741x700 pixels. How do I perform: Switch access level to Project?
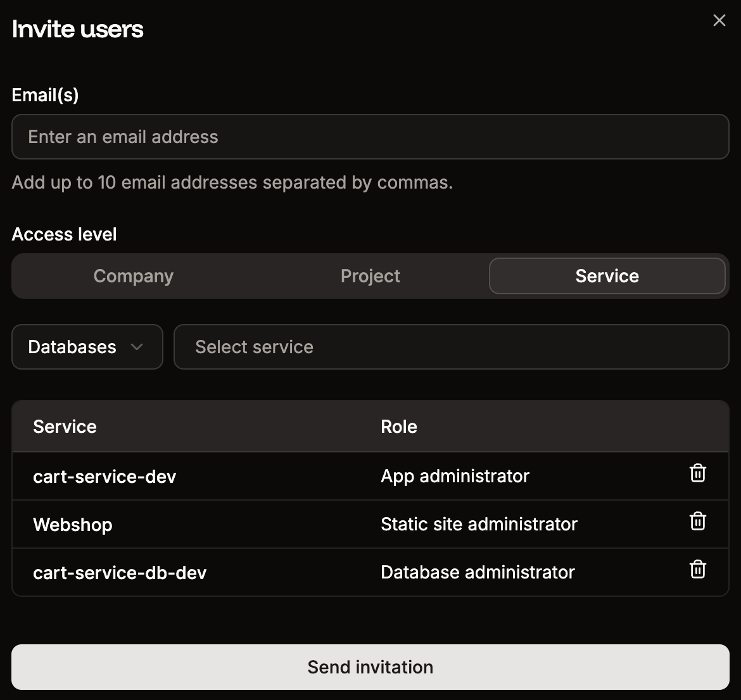click(370, 276)
